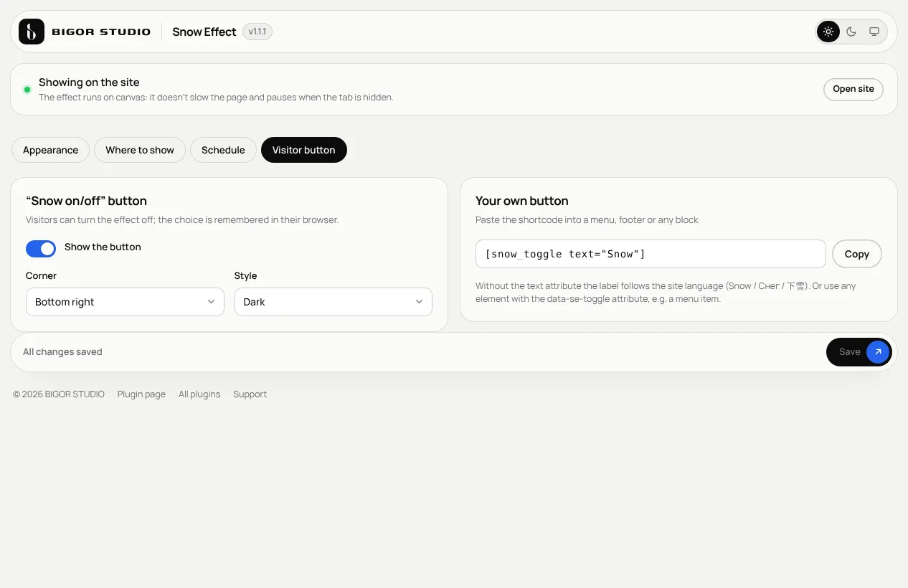
Task: Open the Appearance tab
Action: tap(50, 150)
